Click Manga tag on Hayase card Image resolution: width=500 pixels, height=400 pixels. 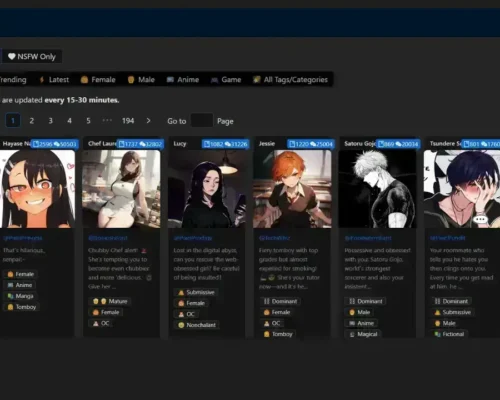tap(20, 296)
